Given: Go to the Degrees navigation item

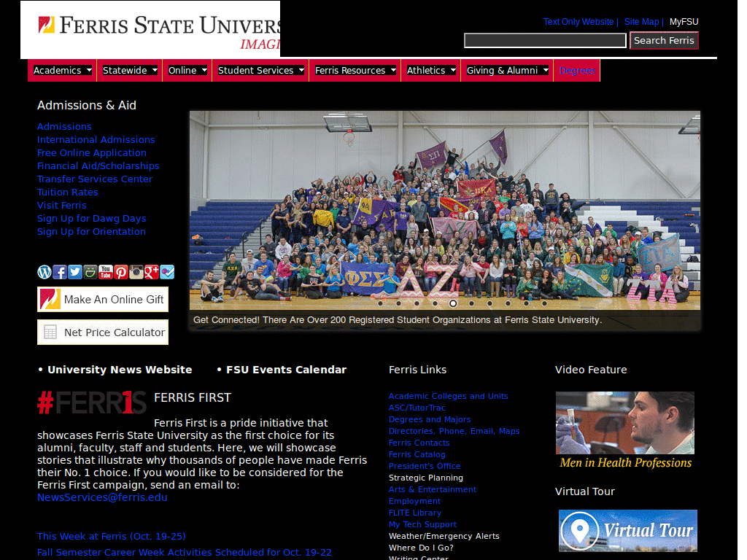Looking at the screenshot, I should coord(577,71).
